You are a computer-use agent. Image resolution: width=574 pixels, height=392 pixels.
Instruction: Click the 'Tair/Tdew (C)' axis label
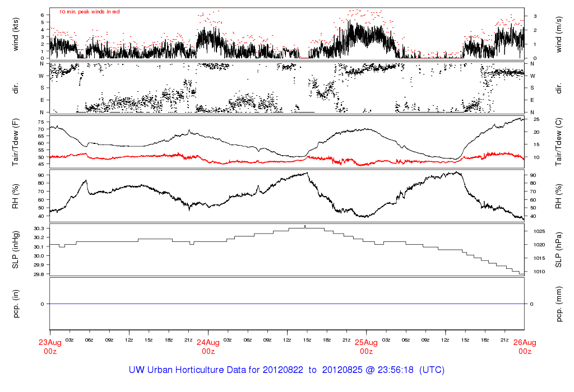559,142
